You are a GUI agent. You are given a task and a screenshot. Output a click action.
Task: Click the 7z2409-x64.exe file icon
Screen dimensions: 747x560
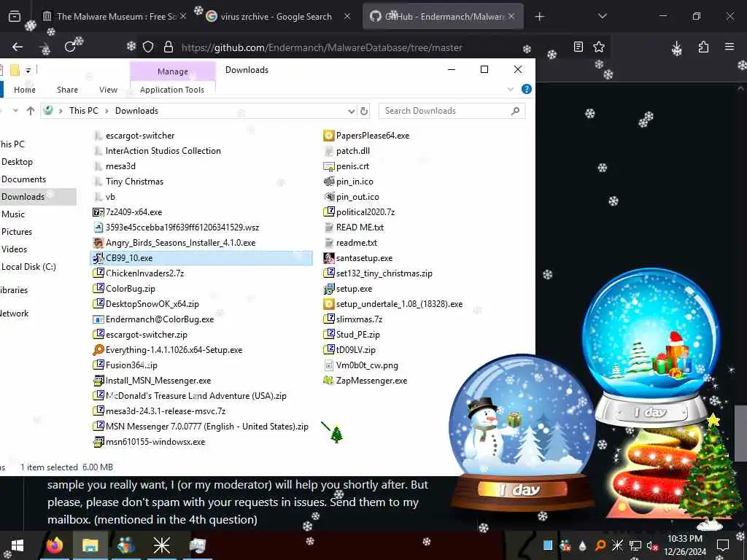click(98, 212)
